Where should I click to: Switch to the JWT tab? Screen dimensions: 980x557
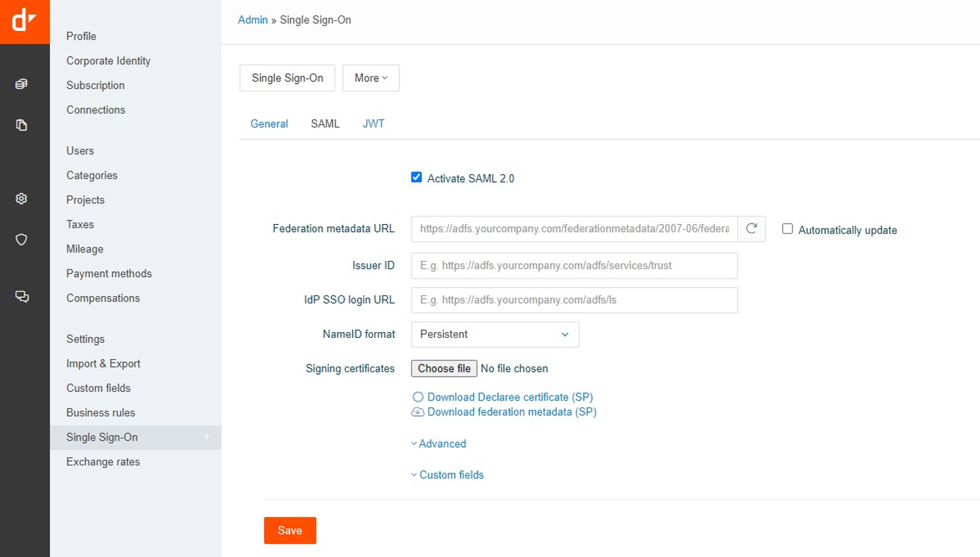click(373, 123)
